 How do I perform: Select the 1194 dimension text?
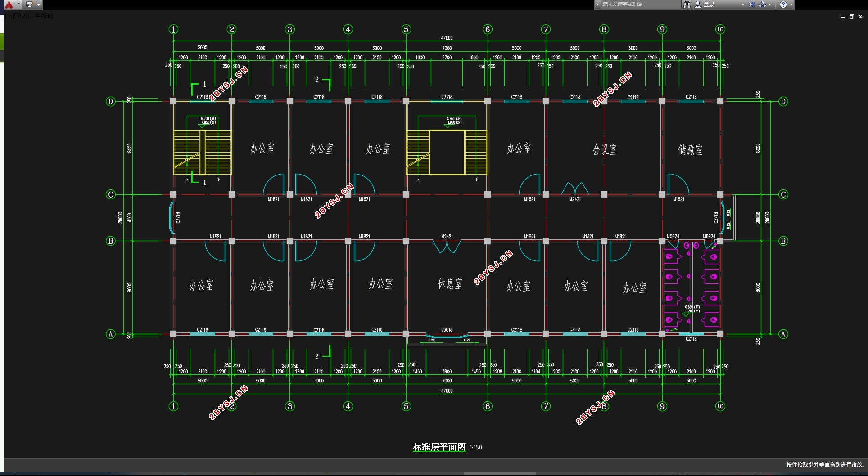536,372
